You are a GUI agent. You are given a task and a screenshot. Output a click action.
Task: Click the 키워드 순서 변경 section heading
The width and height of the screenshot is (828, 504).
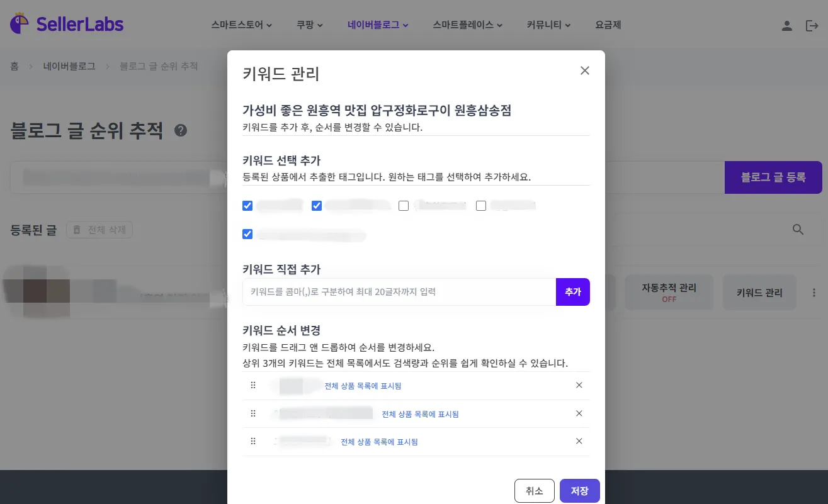[x=281, y=330]
